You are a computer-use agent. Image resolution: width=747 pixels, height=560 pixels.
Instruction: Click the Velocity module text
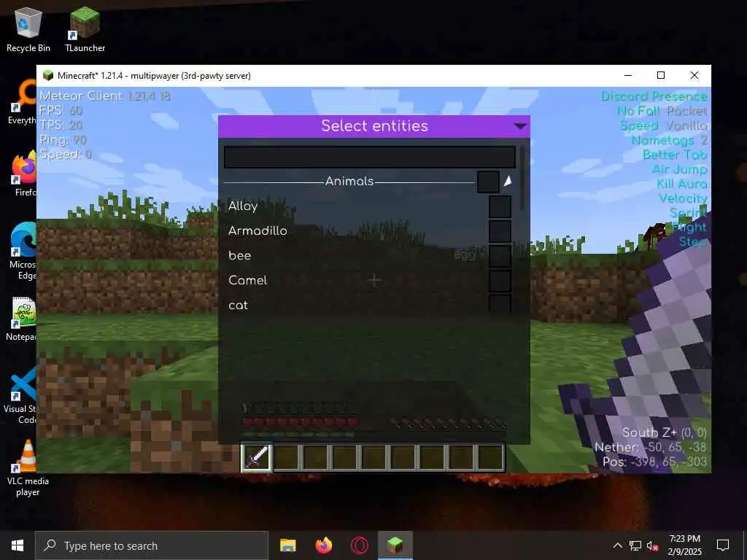[683, 198]
